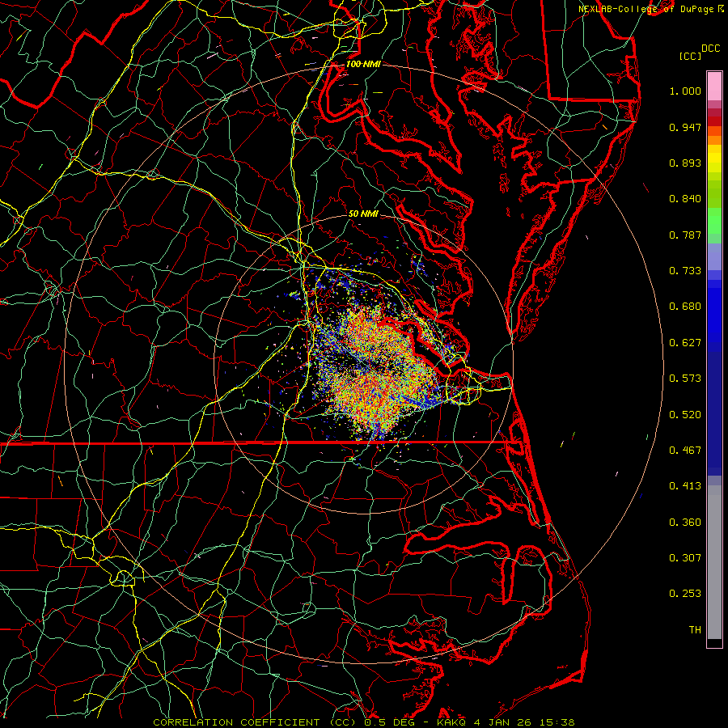728x728 pixels.
Task: Click the 0.787 color scale value
Action: pyautogui.click(x=685, y=235)
